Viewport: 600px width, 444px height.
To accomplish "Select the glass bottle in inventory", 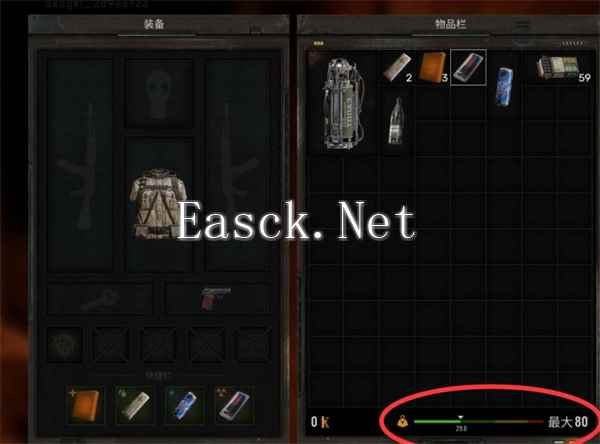I will coord(396,121).
